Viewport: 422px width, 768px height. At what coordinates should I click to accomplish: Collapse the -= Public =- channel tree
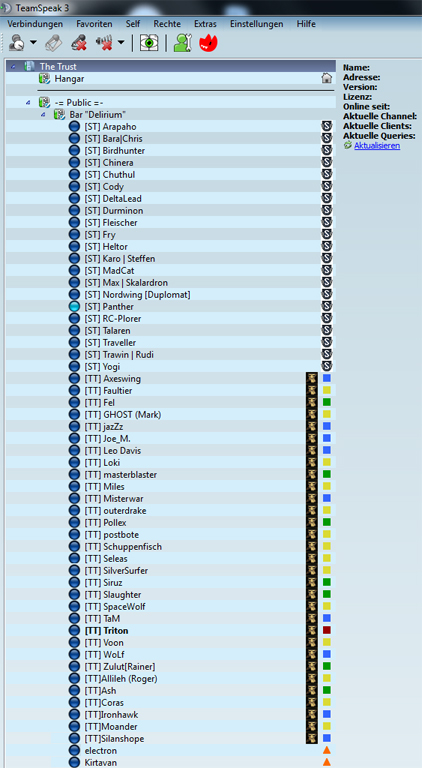(28, 102)
